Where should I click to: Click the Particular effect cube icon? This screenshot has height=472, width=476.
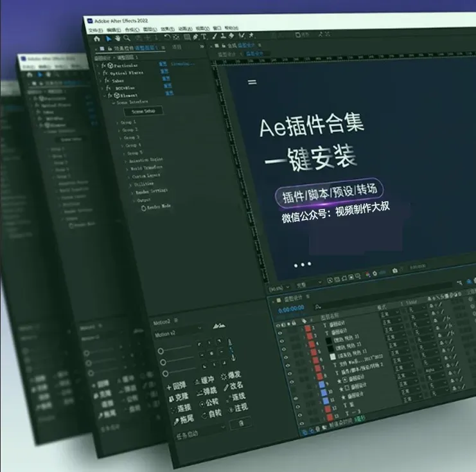tap(110, 66)
